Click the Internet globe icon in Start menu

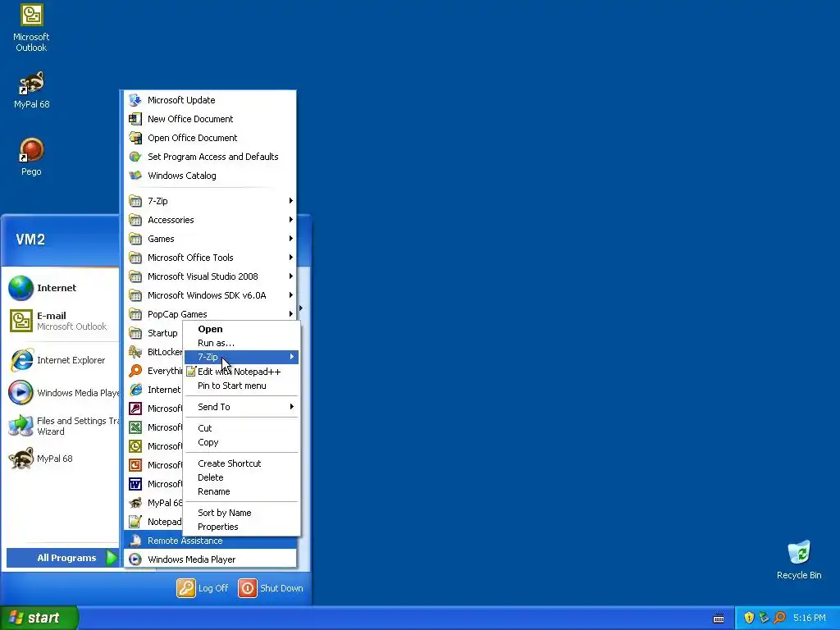click(21, 288)
